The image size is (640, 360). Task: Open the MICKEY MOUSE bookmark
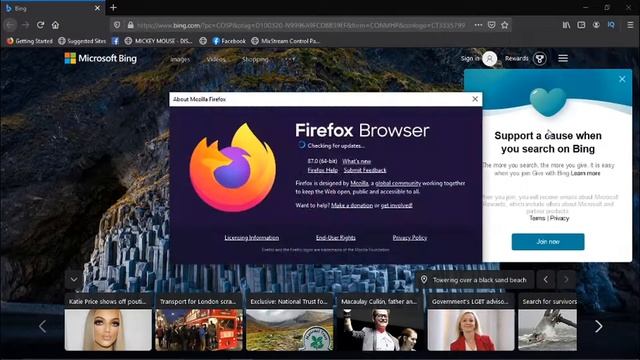click(158, 41)
